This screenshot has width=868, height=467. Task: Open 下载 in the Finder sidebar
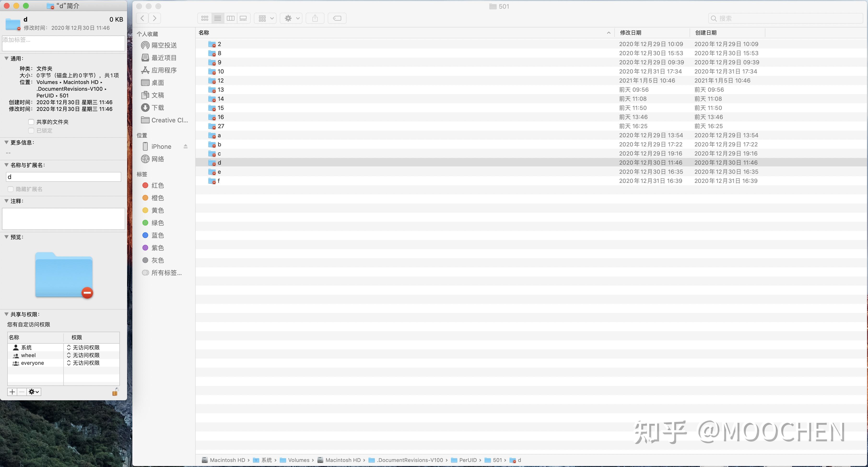(x=157, y=108)
